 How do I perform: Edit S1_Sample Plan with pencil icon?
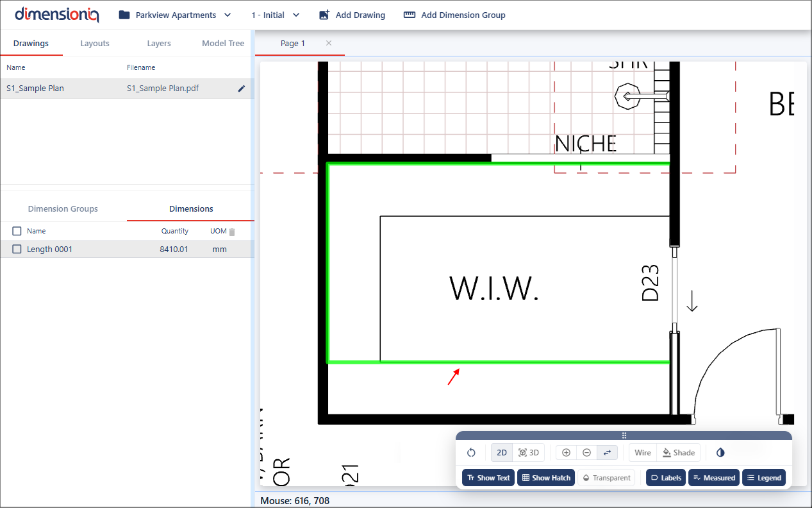click(x=242, y=89)
